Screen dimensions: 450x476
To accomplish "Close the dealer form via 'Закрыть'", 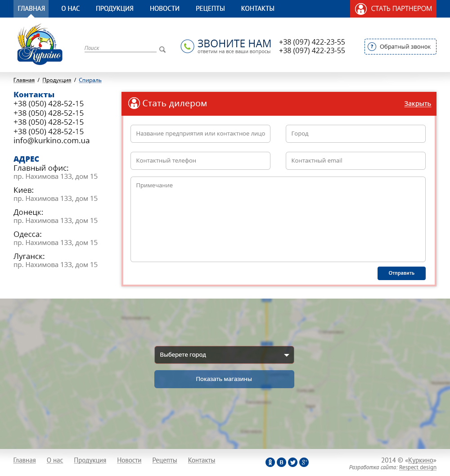I will pyautogui.click(x=417, y=104).
